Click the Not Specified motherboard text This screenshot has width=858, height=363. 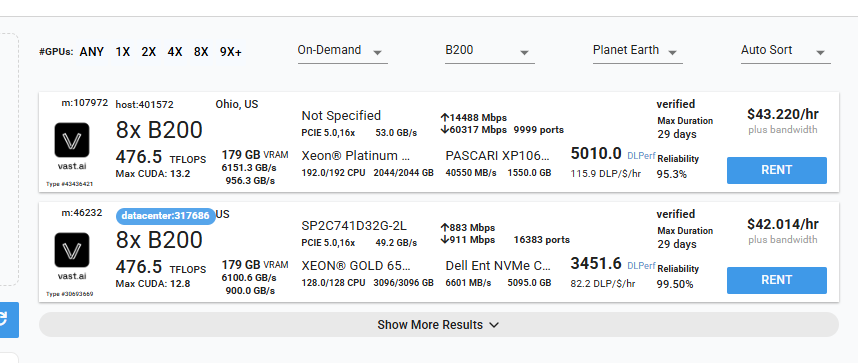pyautogui.click(x=341, y=116)
